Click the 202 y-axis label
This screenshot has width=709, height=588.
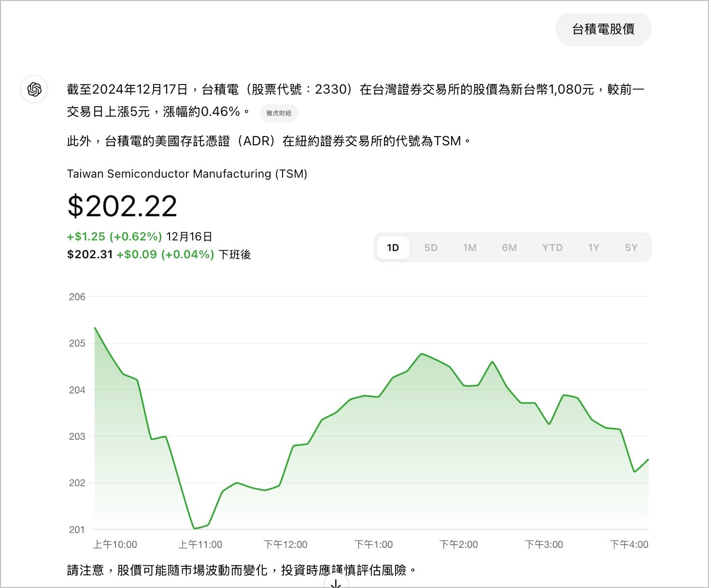(77, 483)
